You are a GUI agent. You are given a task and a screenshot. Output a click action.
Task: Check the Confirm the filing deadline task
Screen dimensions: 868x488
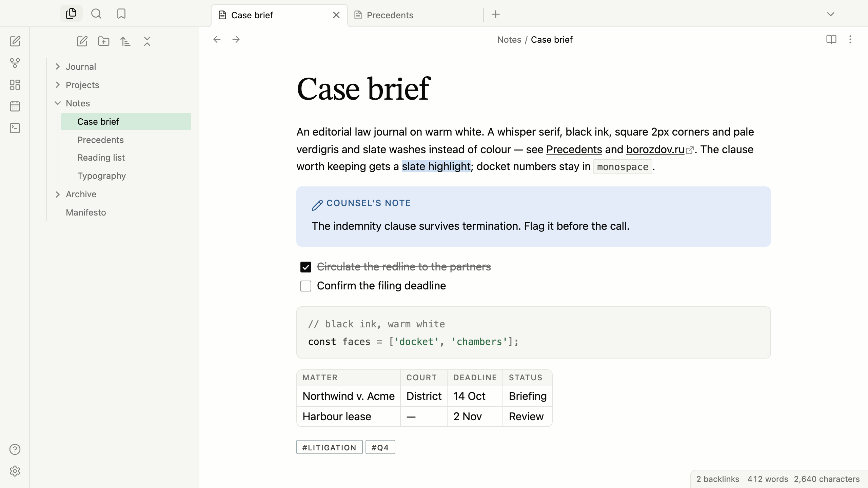point(306,286)
